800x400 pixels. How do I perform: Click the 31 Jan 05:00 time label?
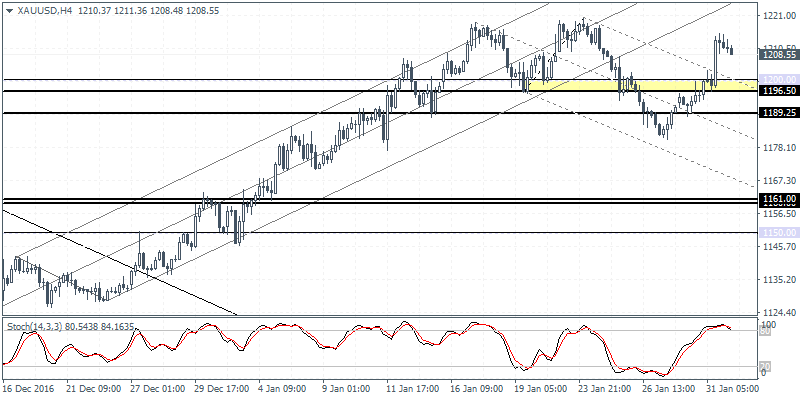pyautogui.click(x=731, y=387)
